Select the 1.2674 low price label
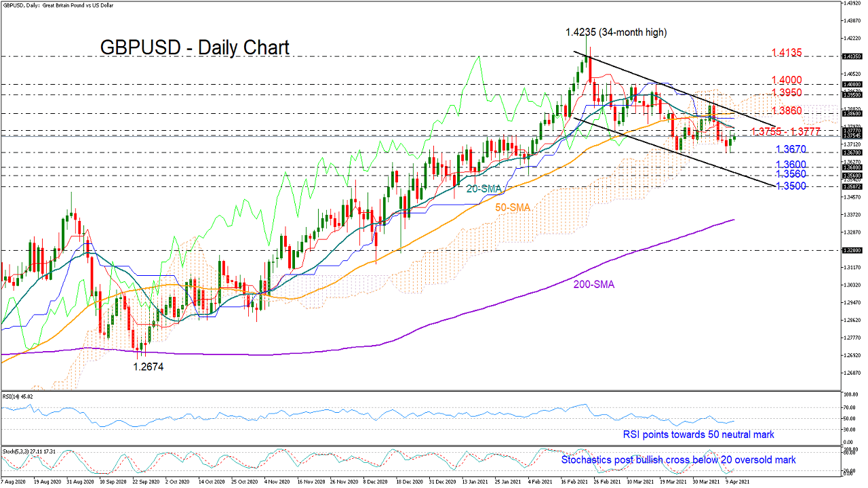This screenshot has width=868, height=488. point(149,366)
